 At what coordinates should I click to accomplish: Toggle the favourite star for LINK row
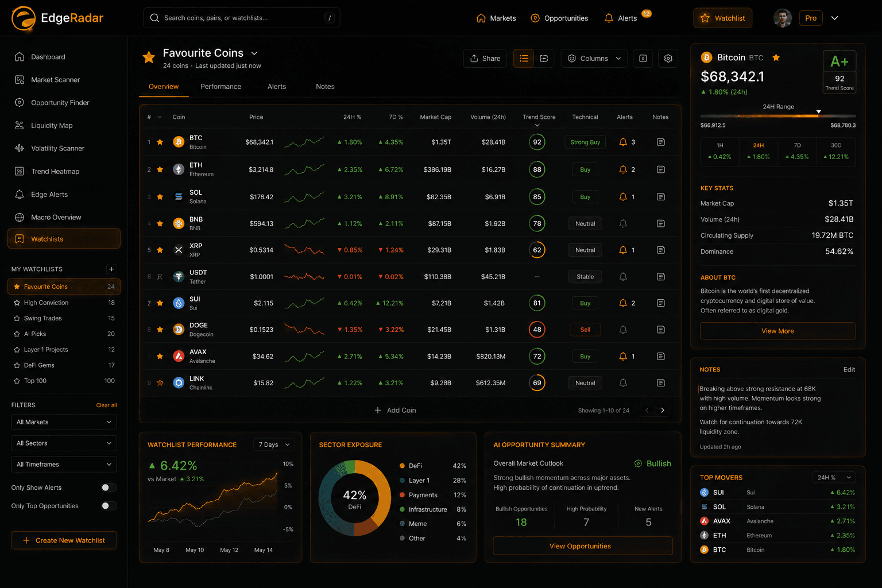coord(160,382)
